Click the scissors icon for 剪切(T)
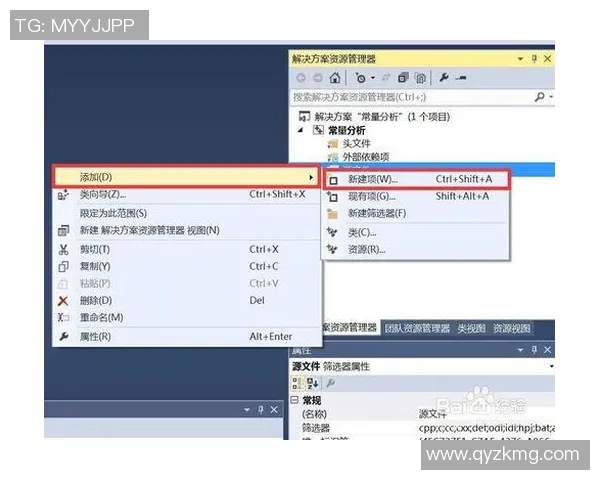The image size is (600, 480). [x=63, y=250]
